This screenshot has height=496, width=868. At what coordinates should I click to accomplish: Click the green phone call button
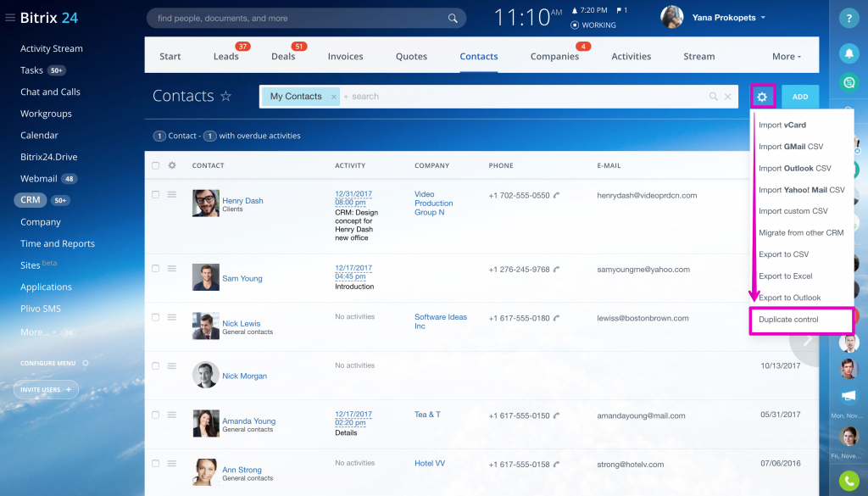tap(849, 481)
